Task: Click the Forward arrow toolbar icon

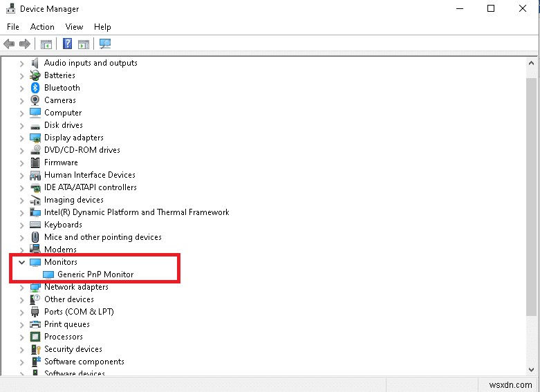Action: 25,44
